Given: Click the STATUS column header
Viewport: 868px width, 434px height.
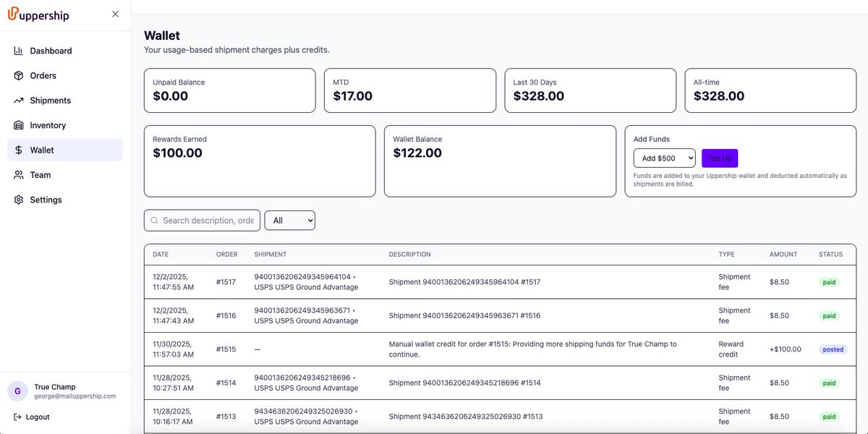Looking at the screenshot, I should pyautogui.click(x=830, y=255).
